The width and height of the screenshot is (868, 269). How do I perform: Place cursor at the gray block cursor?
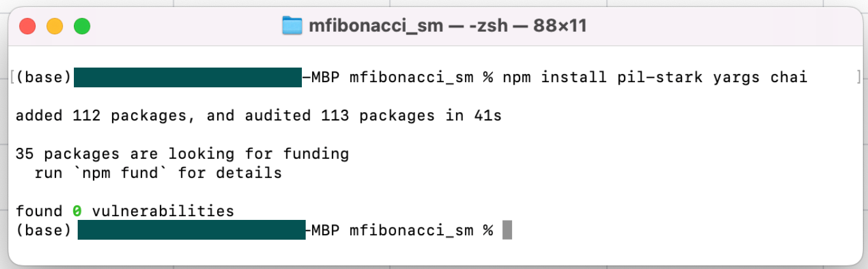point(507,229)
